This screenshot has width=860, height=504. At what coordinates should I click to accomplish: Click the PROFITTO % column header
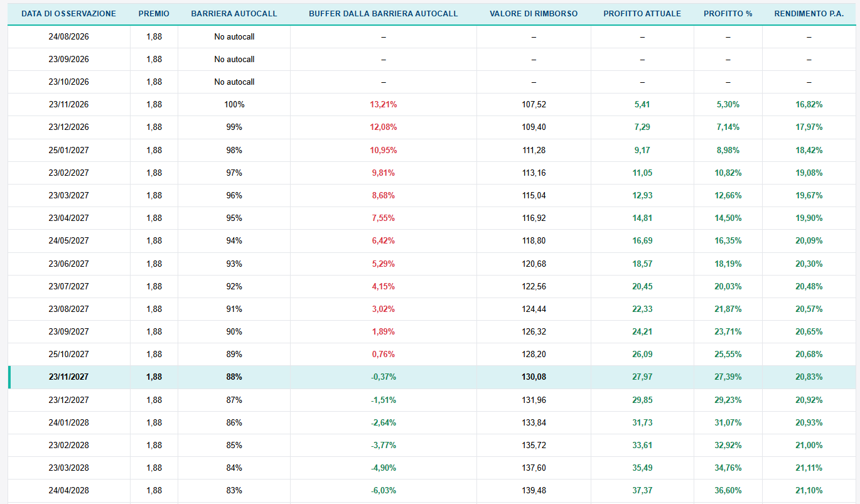[x=728, y=14]
